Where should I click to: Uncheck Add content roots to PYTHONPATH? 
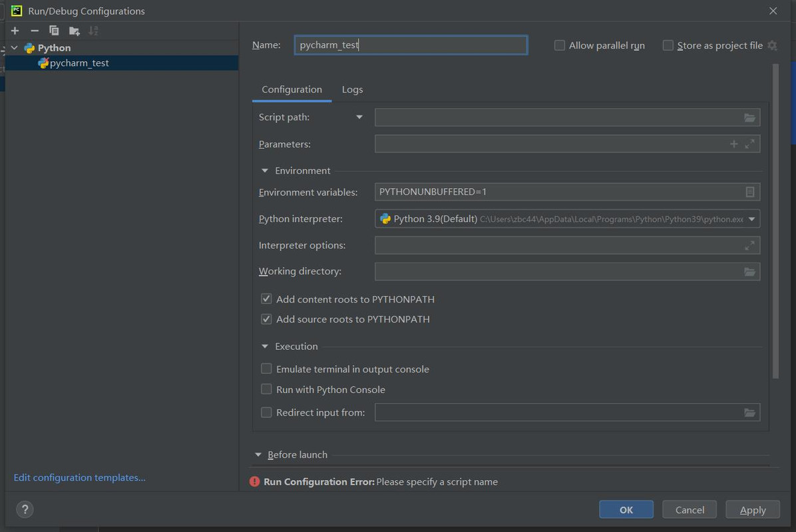pyautogui.click(x=266, y=299)
